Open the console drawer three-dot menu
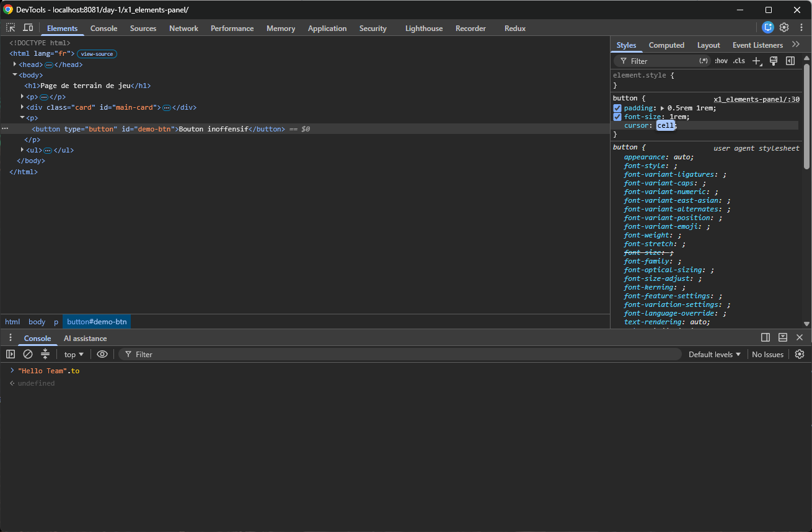Image resolution: width=812 pixels, height=532 pixels. pos(11,338)
